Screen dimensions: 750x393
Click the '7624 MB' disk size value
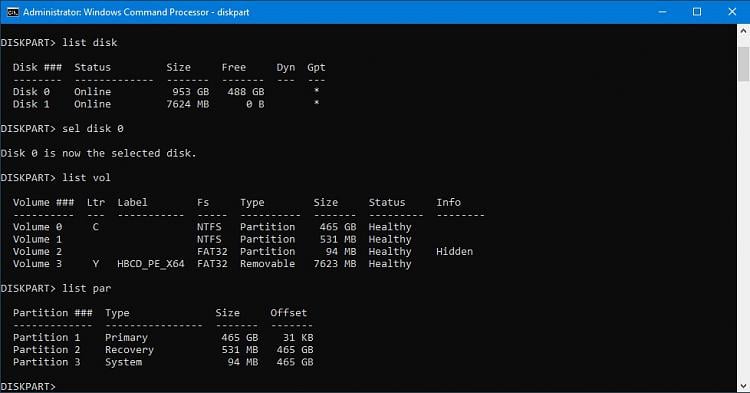(188, 104)
